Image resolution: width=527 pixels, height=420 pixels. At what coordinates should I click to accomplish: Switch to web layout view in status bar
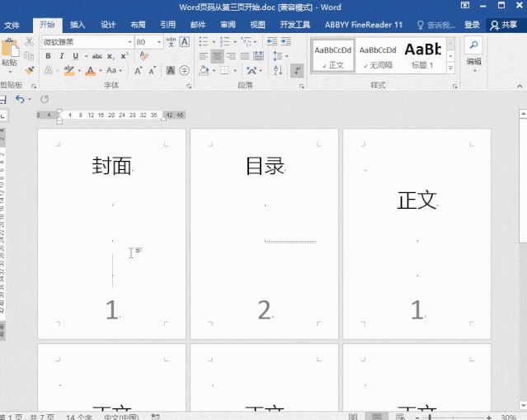click(400, 417)
